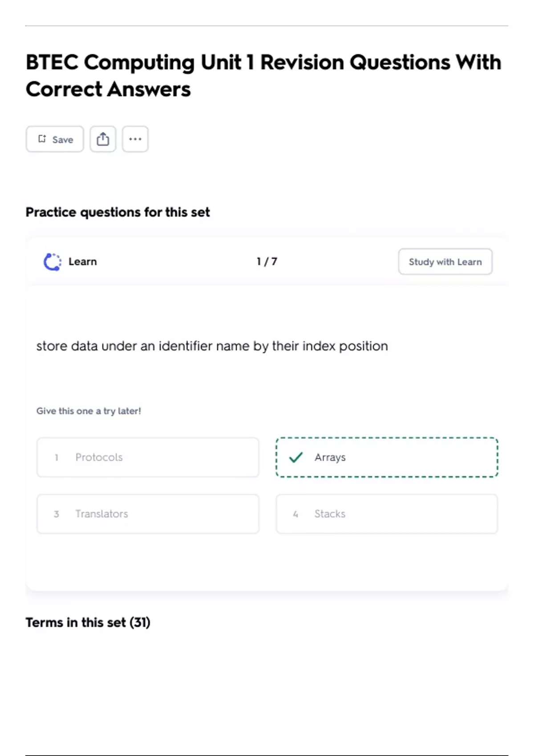Pick the Translators answer choice
534x756 pixels.
tap(148, 514)
